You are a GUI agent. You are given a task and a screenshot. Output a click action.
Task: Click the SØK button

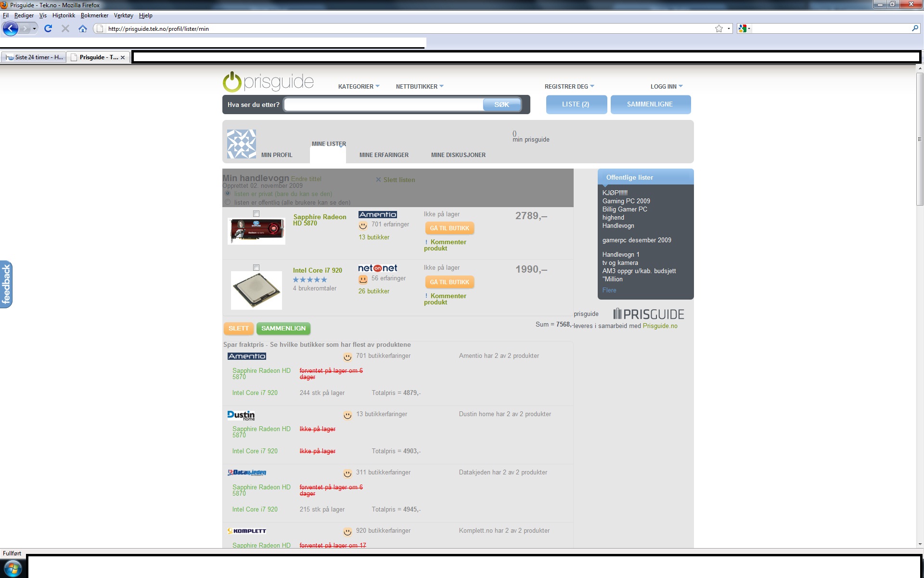pos(501,105)
